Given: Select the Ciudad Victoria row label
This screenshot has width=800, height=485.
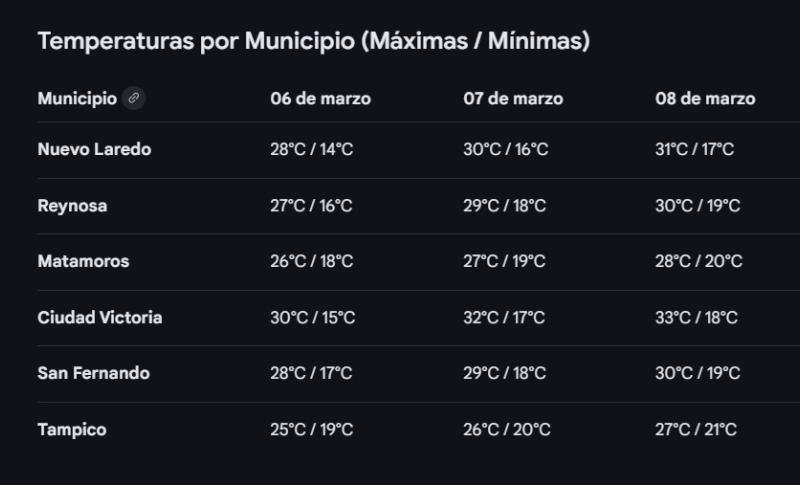Looking at the screenshot, I should tap(99, 318).
